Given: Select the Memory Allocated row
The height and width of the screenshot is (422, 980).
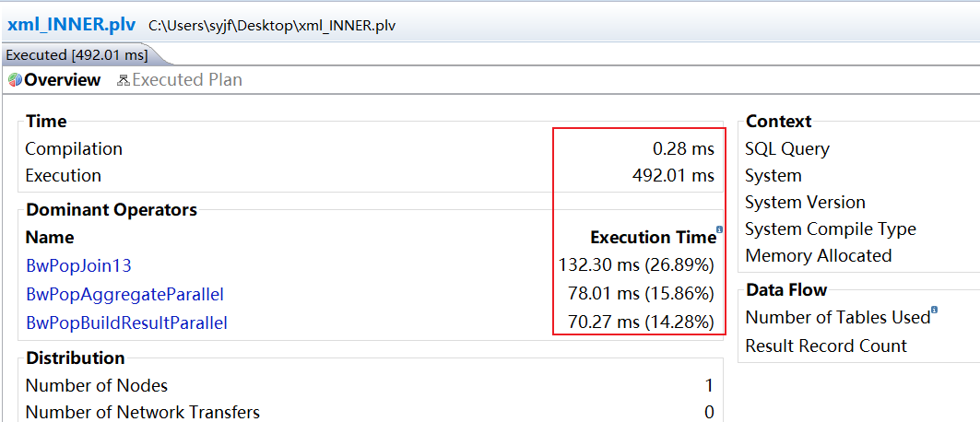Looking at the screenshot, I should pos(818,256).
